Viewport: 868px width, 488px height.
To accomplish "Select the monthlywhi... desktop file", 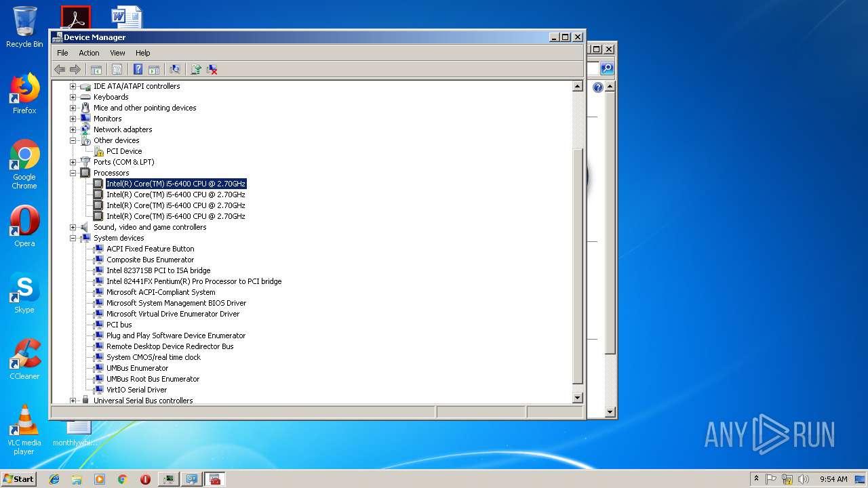I will (76, 432).
